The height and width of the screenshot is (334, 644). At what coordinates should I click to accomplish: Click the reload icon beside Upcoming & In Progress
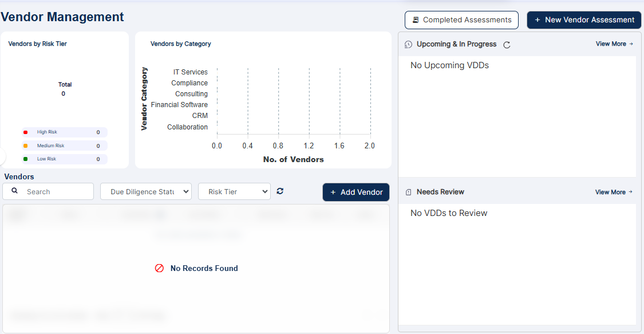506,44
